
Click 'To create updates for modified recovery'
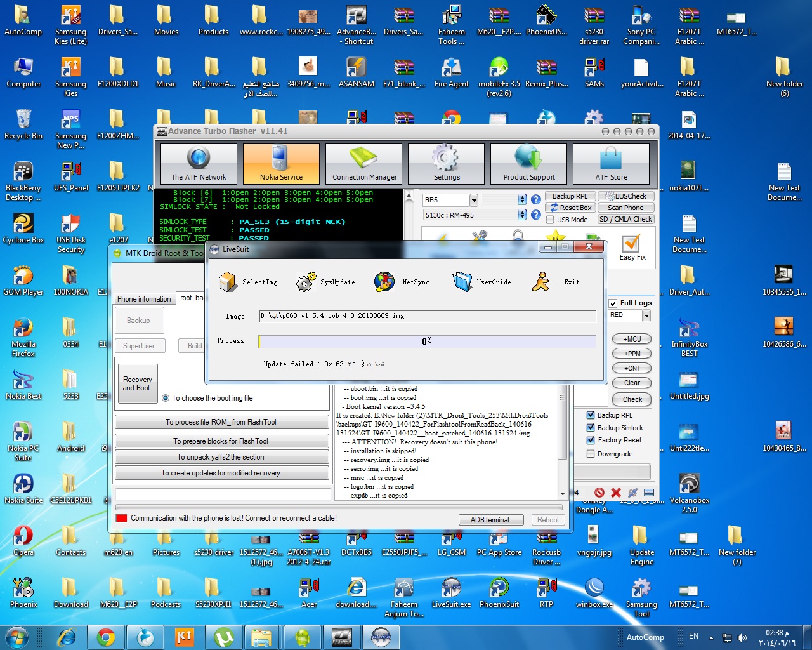click(x=221, y=473)
